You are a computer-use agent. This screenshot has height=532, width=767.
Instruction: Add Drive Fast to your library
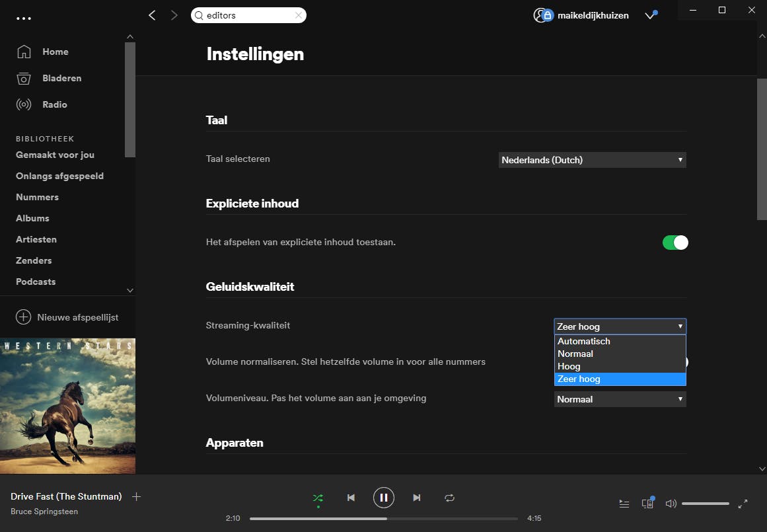click(x=136, y=496)
